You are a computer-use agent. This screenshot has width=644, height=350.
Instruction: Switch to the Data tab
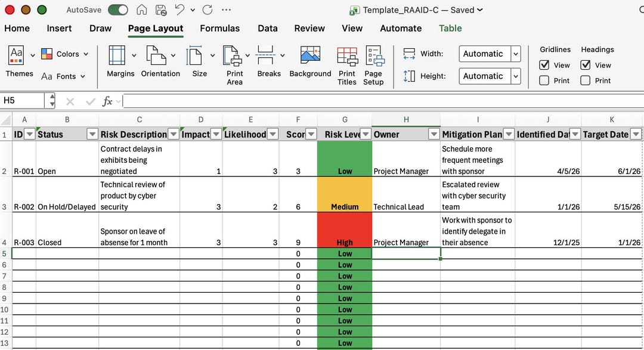coord(267,29)
